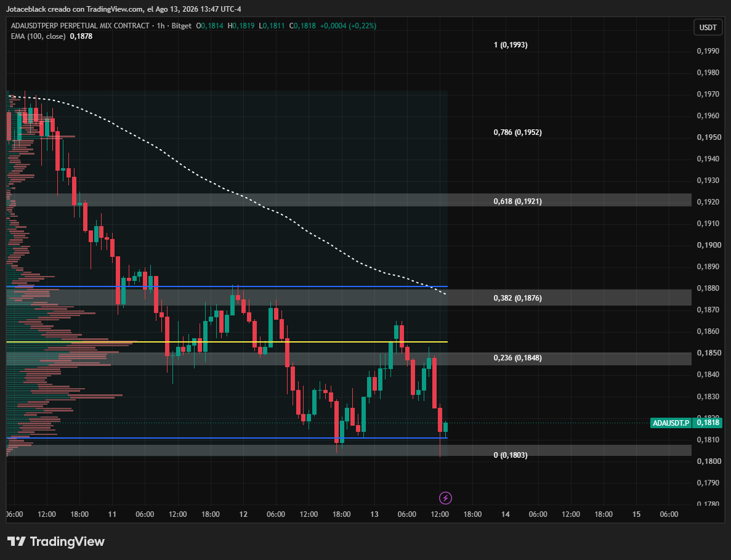731x560 pixels.
Task: Click the date label 11 on time axis
Action: coord(112,514)
